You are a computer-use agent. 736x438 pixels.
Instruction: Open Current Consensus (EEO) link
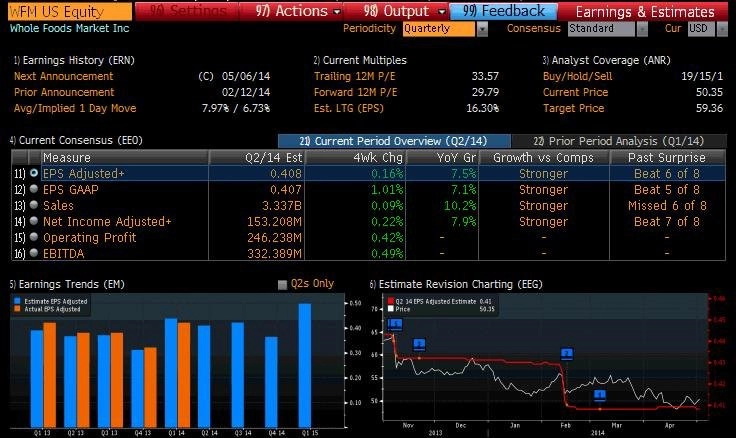point(76,140)
